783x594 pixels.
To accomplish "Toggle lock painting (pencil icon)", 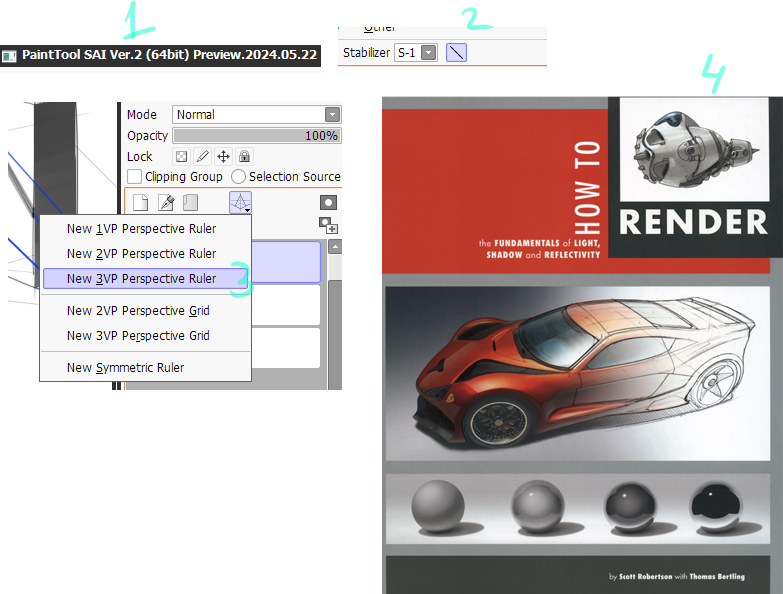I will (202, 157).
